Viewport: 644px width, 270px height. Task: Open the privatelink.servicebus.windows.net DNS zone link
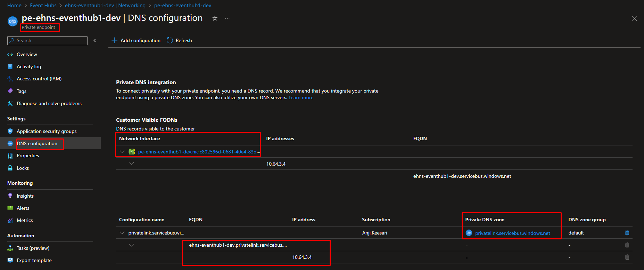512,233
